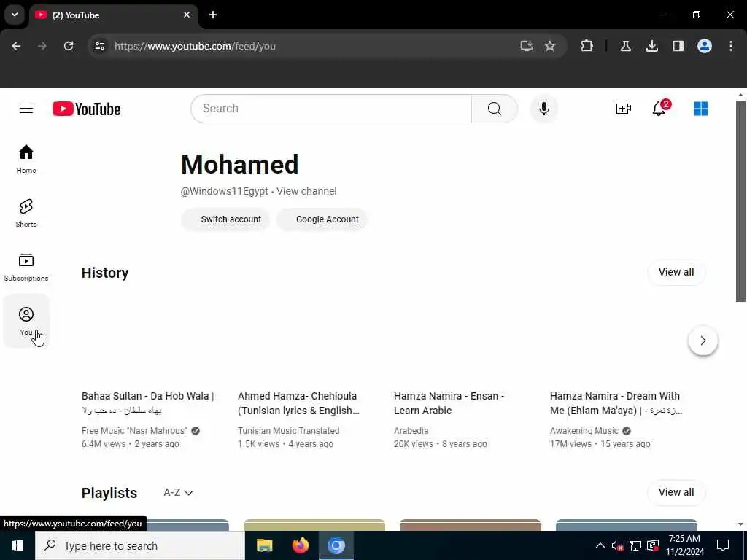Open the Awakening Music channel link
The image size is (747, 560).
584,430
